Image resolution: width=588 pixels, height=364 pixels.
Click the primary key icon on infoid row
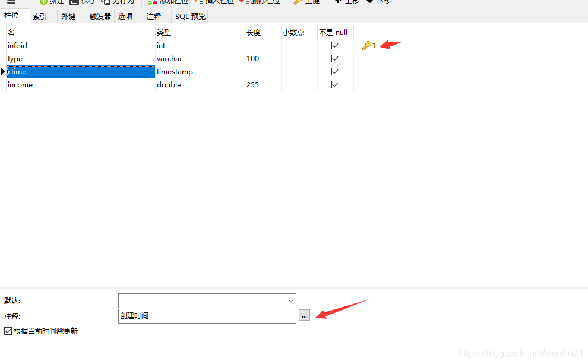click(366, 46)
